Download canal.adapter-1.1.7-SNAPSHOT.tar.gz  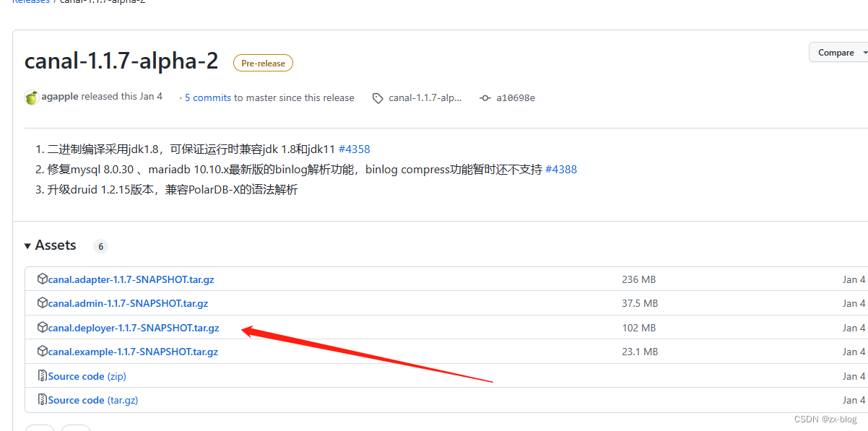coord(131,279)
